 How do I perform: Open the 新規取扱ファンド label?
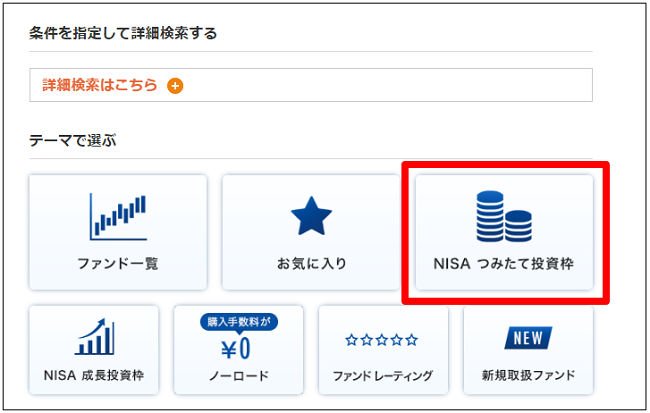click(528, 375)
